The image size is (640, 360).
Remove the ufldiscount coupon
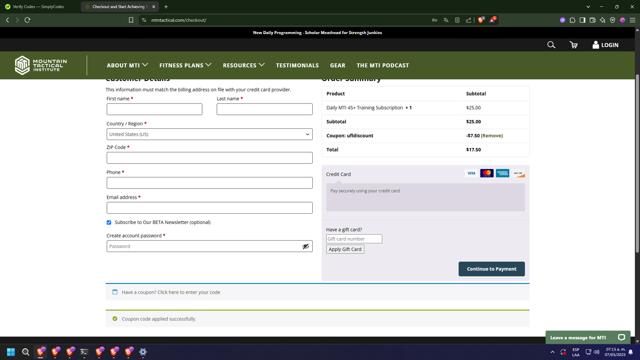(x=492, y=136)
